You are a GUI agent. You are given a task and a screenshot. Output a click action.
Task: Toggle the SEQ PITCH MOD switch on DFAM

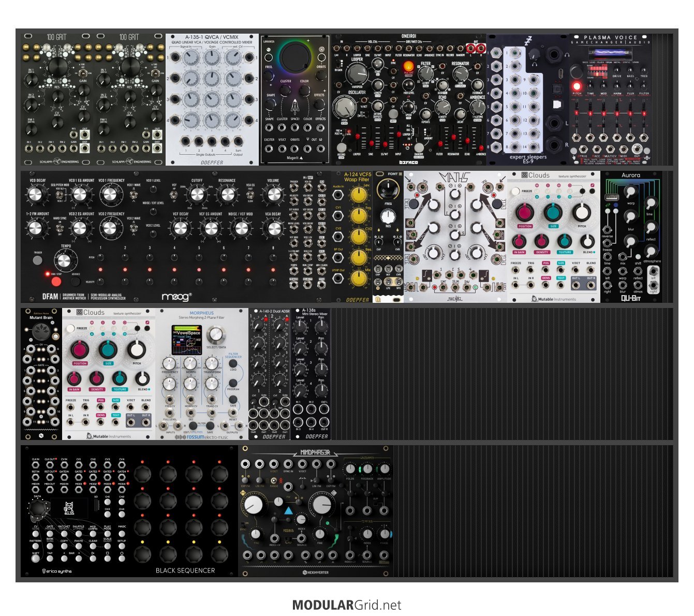pyautogui.click(x=60, y=195)
